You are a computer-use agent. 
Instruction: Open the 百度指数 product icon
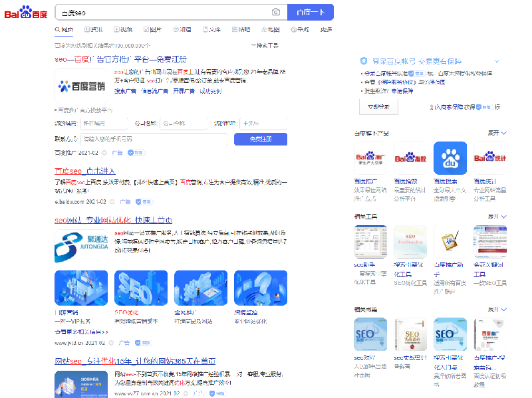point(410,158)
